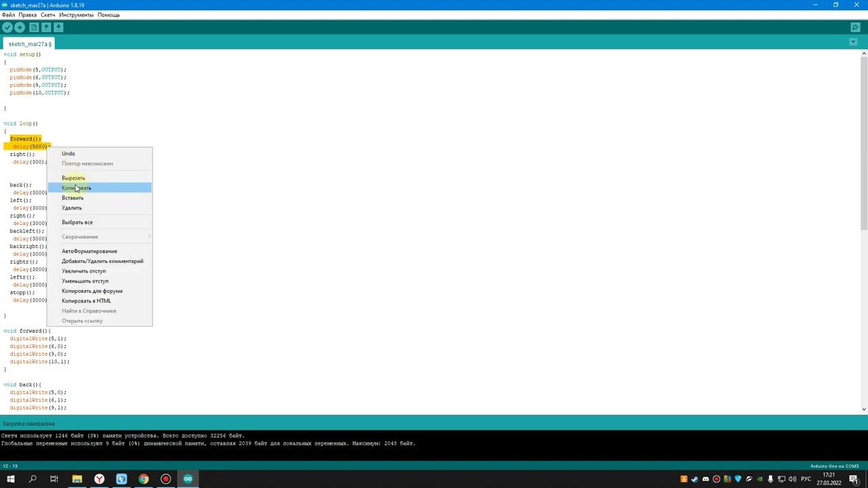Open the Помощь menu
The height and width of the screenshot is (488, 868).
tap(108, 15)
